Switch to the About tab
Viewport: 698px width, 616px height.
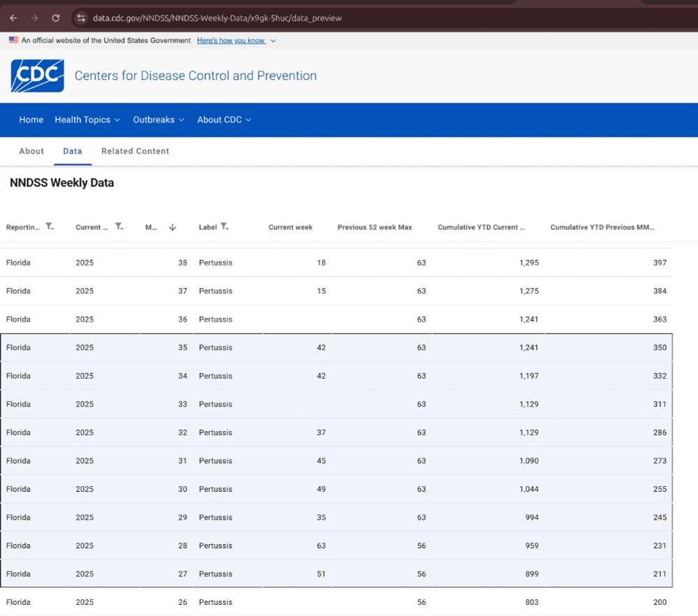coord(31,151)
